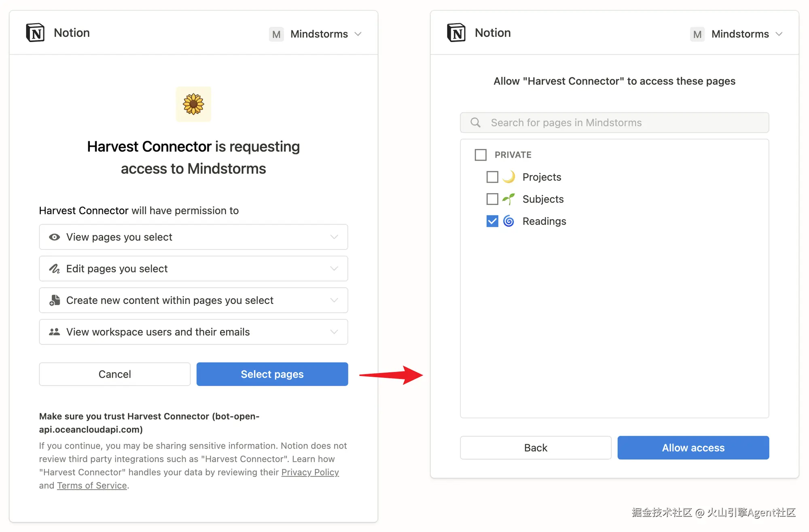Image resolution: width=809 pixels, height=532 pixels.
Task: Click the document-plus icon for Create new content
Action: [x=54, y=300]
